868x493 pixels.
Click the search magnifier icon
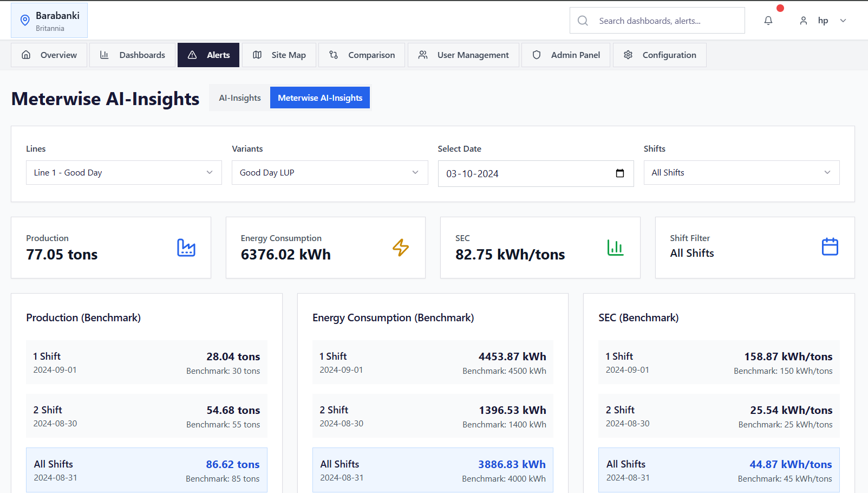coord(583,21)
